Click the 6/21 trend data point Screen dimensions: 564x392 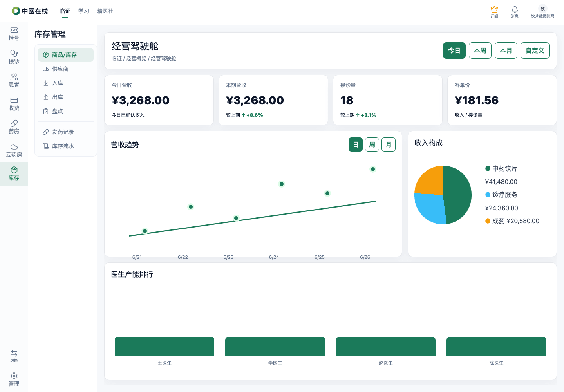coord(145,231)
